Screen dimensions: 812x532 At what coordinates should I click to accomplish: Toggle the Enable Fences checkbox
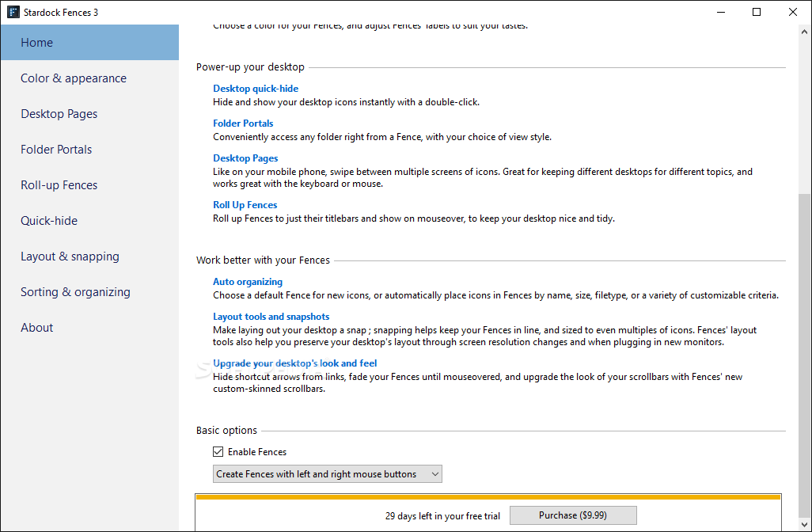click(x=218, y=452)
